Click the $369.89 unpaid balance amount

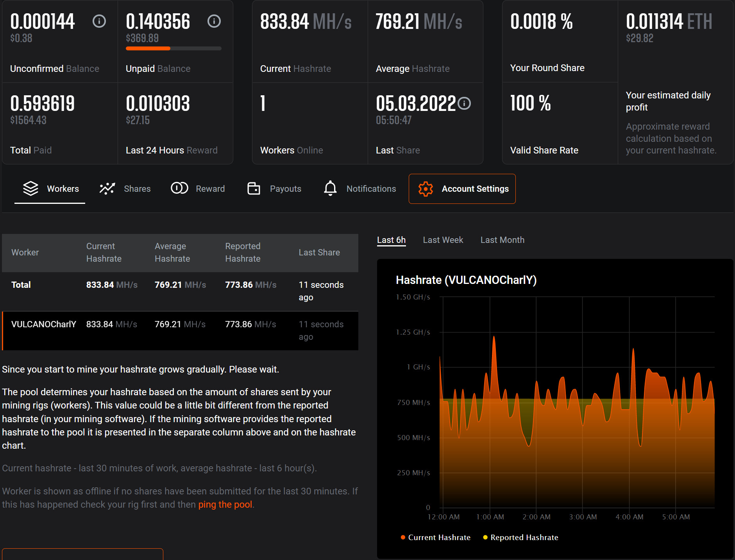[x=142, y=38]
